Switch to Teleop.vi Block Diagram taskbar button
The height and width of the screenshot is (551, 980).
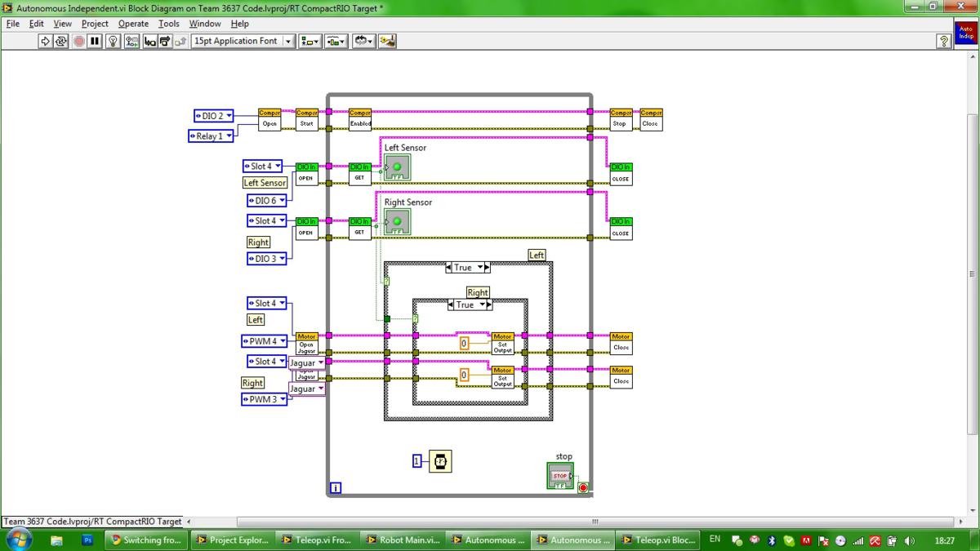point(660,540)
